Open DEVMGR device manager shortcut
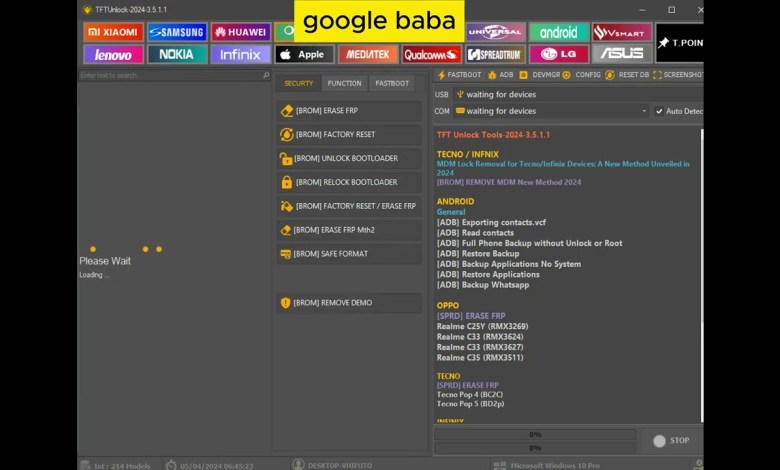 tap(540, 75)
